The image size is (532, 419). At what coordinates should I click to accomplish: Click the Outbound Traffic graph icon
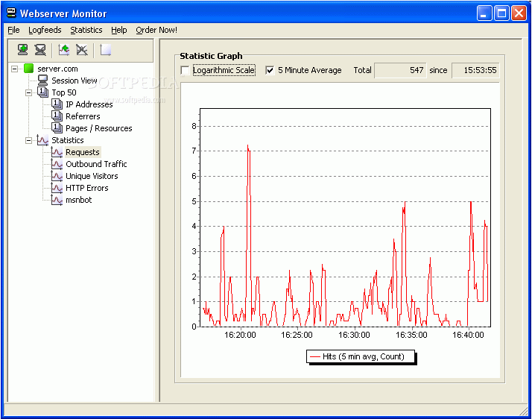tap(57, 164)
